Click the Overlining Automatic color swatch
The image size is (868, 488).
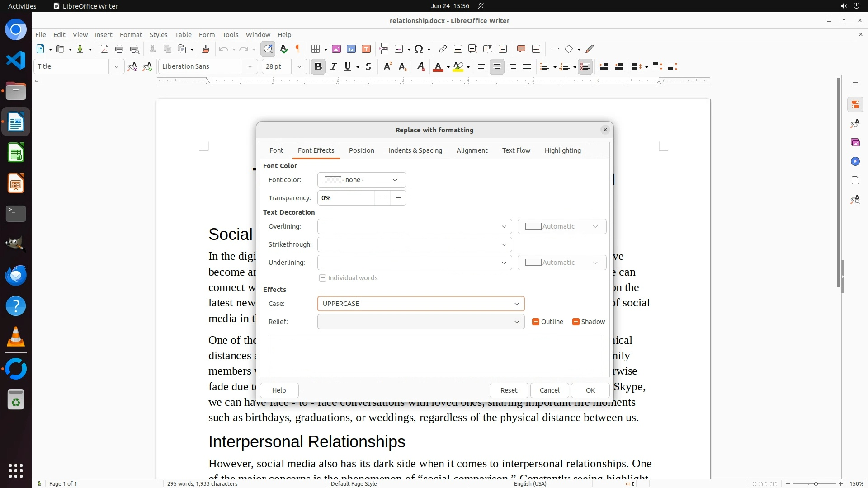click(561, 226)
